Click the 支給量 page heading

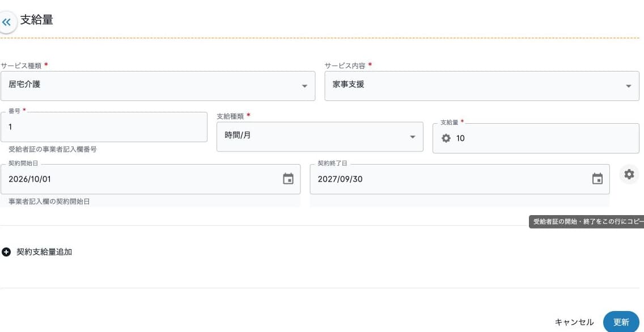[x=36, y=20]
